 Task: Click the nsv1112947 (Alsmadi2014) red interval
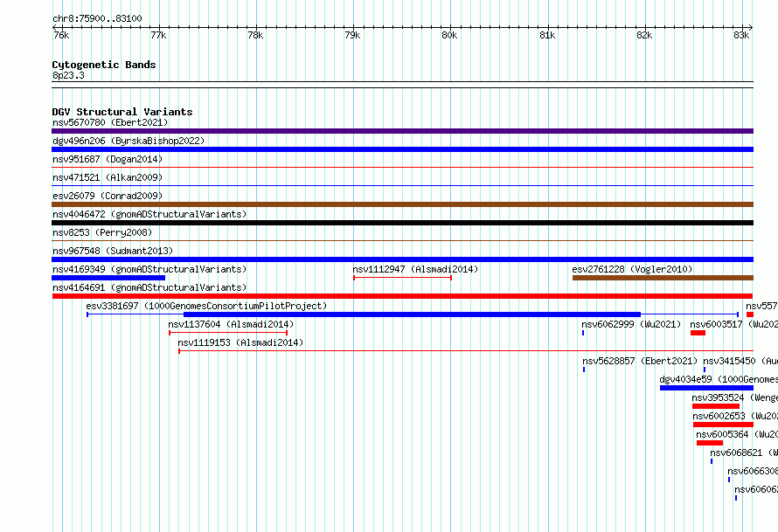(x=402, y=278)
